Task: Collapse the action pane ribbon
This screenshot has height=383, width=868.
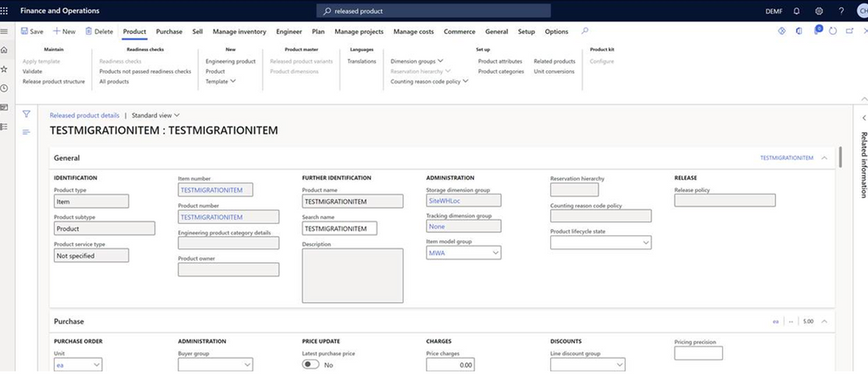Action: click(865, 99)
